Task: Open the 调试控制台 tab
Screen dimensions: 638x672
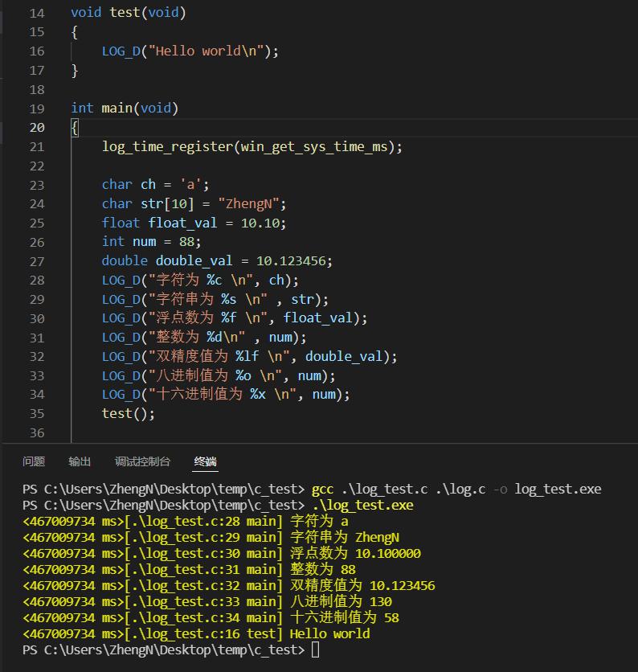Action: [142, 461]
